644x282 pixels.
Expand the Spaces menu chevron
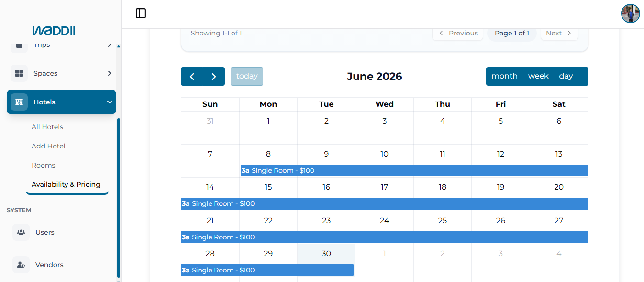(x=109, y=73)
